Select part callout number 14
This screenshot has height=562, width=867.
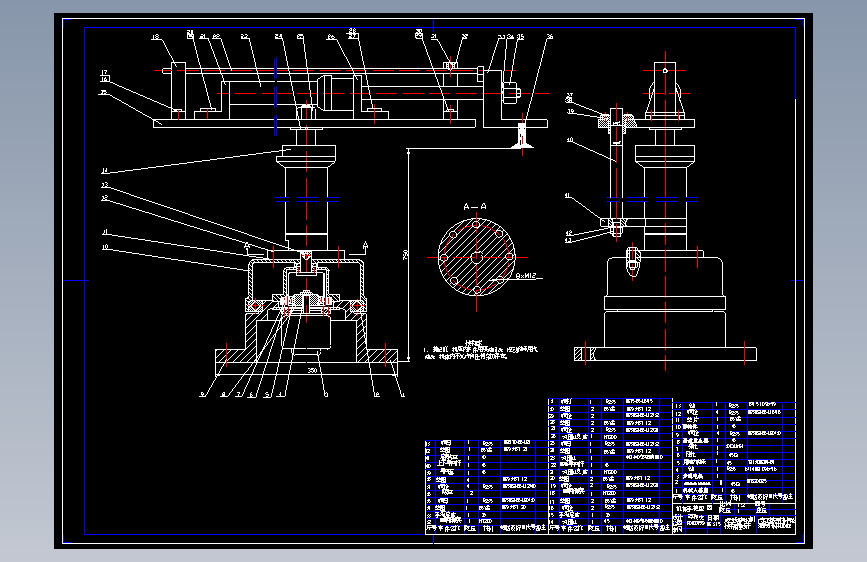pyautogui.click(x=105, y=171)
